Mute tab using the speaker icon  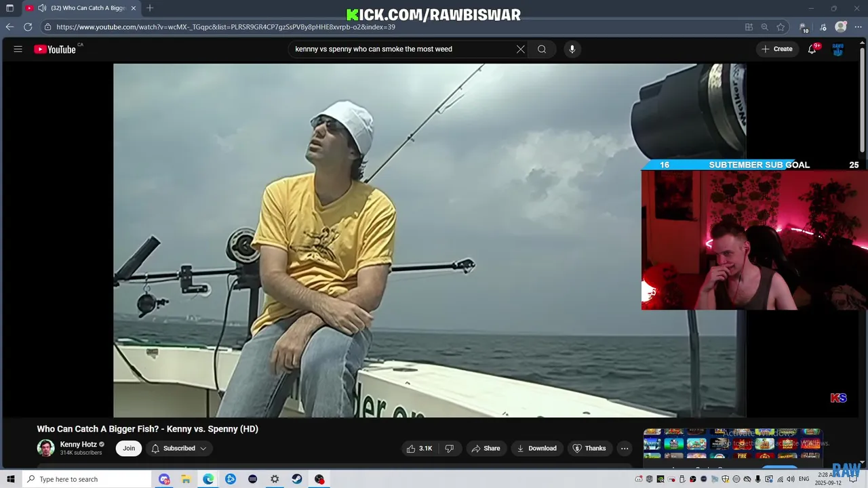[x=42, y=8]
